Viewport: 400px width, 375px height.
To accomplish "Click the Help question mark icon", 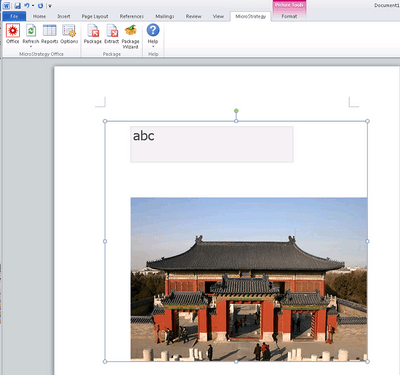I will click(153, 30).
